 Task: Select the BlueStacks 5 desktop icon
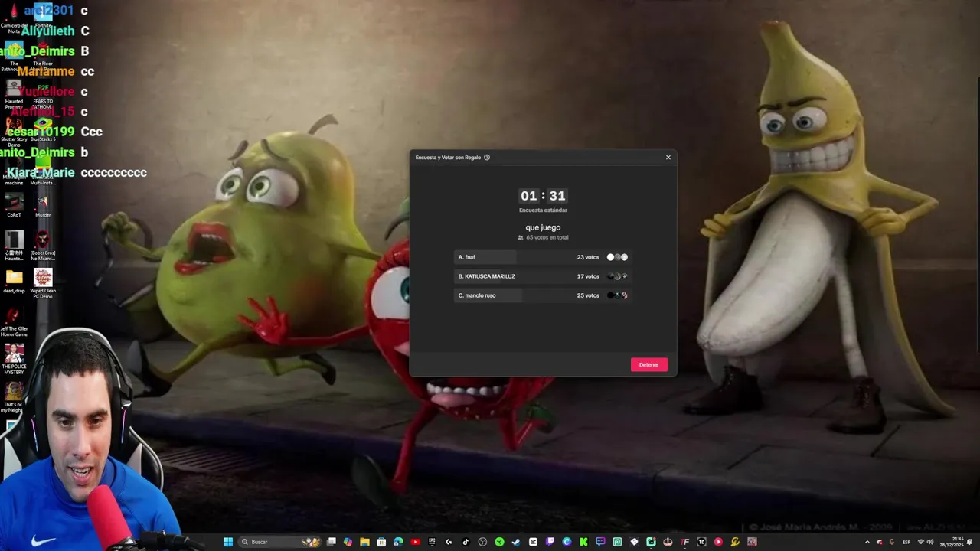43,130
